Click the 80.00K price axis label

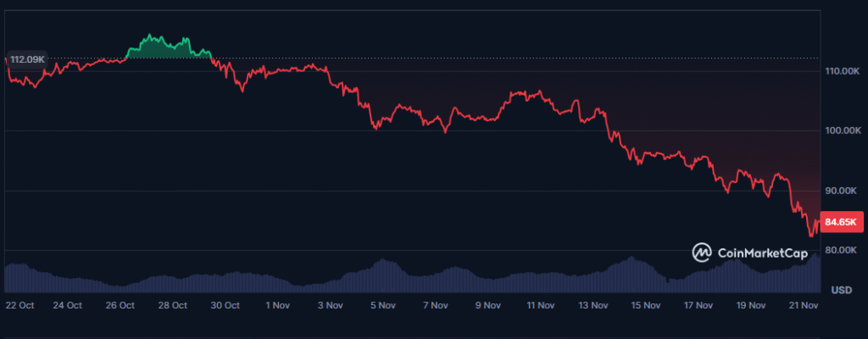pyautogui.click(x=841, y=250)
